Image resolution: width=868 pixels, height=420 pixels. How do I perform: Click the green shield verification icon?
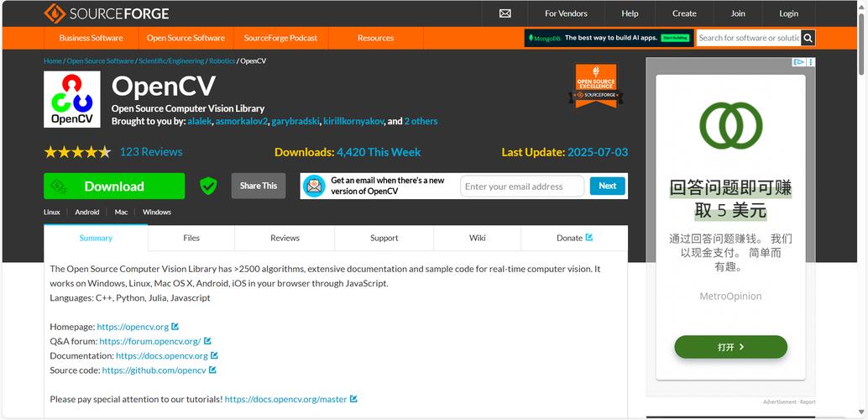[x=208, y=186]
